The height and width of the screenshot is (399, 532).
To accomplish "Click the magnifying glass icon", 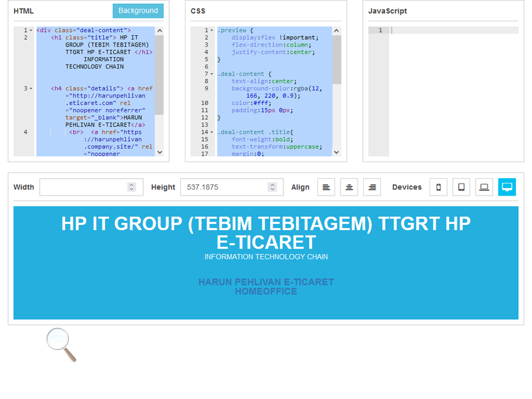I will pos(61,344).
